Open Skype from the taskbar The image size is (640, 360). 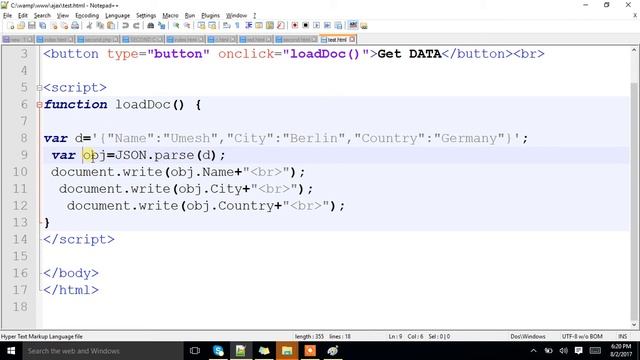click(x=218, y=351)
